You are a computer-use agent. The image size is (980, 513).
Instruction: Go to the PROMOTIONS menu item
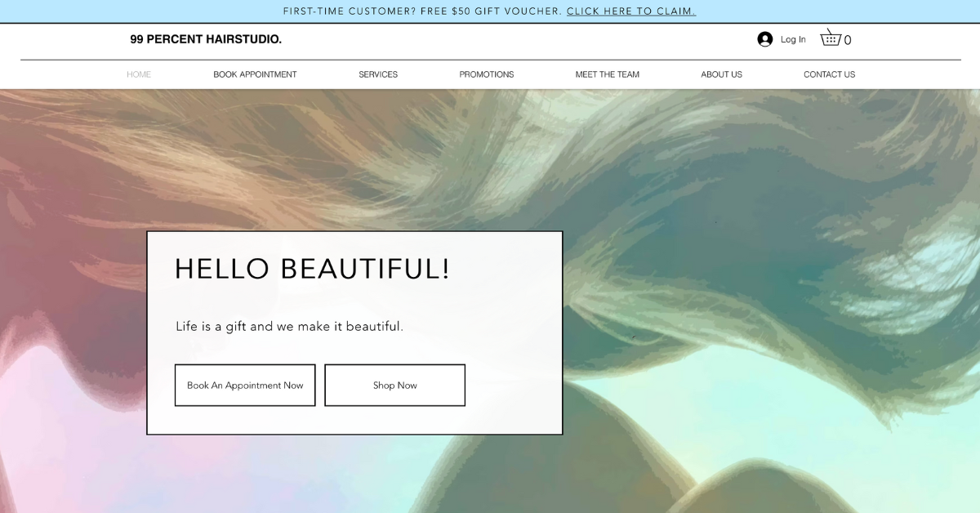pyautogui.click(x=487, y=74)
